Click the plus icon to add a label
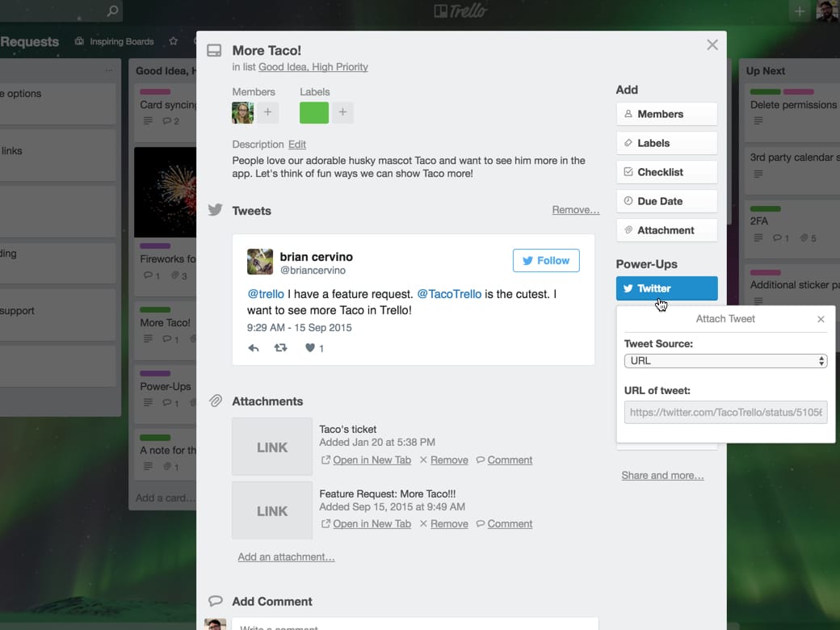Screen dimensions: 840x630 [342, 112]
